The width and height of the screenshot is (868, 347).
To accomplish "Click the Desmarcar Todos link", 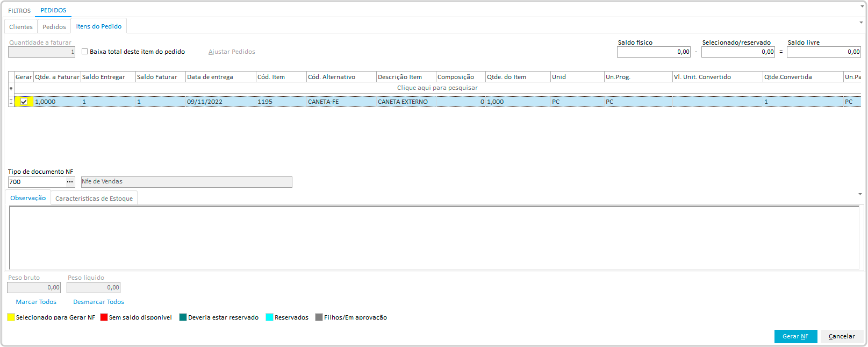I will (98, 302).
